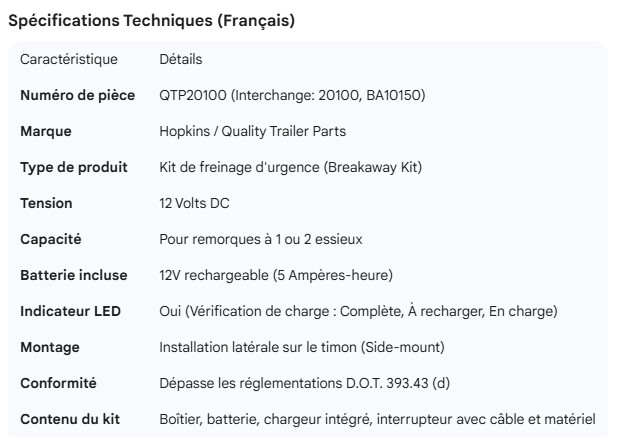
Task: Select the 'Capacité' row label
Action: click(x=51, y=239)
